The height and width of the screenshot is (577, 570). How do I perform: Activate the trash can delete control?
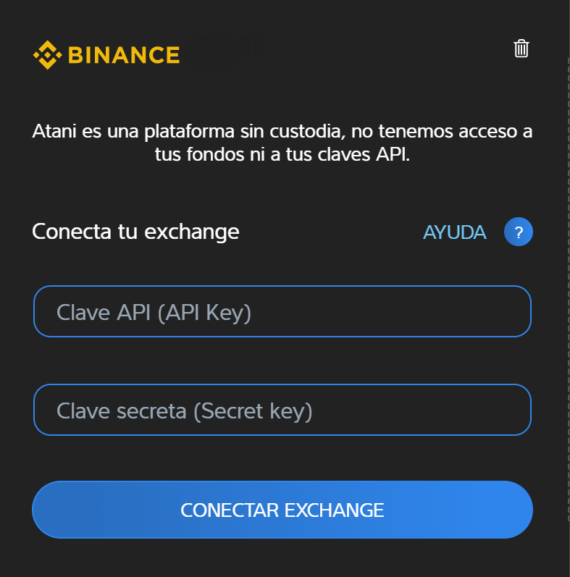pyautogui.click(x=521, y=48)
